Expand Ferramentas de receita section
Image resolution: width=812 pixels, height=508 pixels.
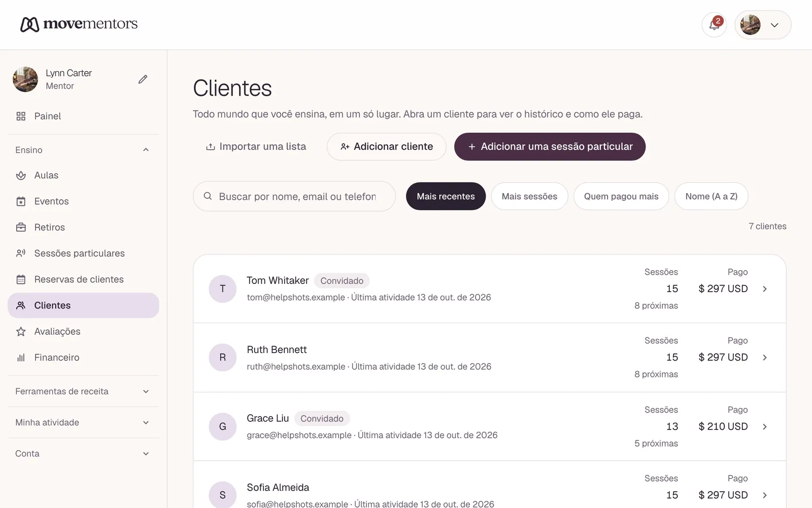83,391
